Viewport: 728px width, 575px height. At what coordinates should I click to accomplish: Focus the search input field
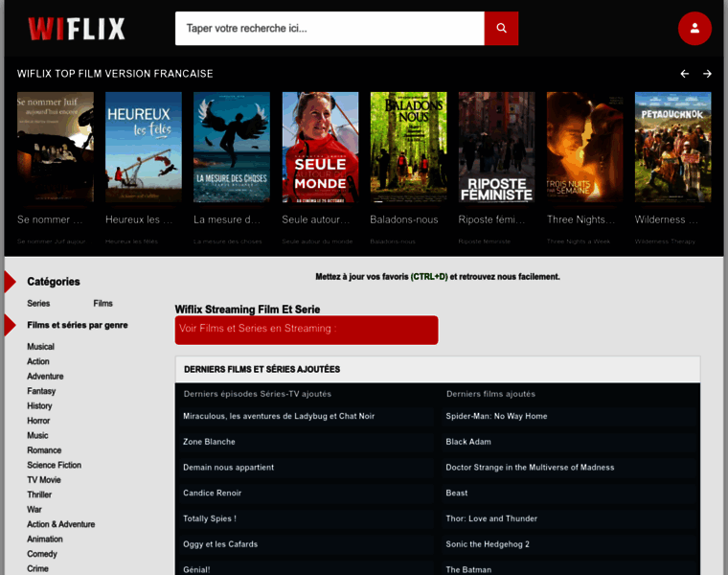[330, 29]
